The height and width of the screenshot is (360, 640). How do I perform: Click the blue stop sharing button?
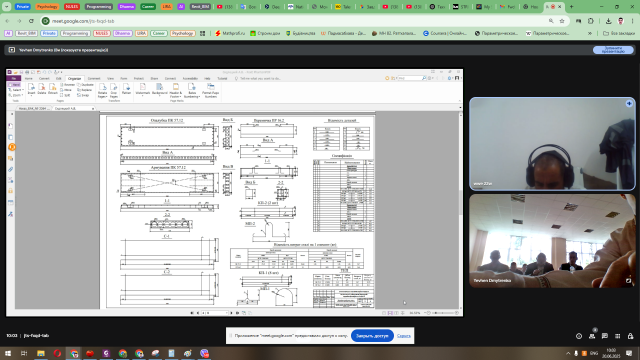(372, 336)
